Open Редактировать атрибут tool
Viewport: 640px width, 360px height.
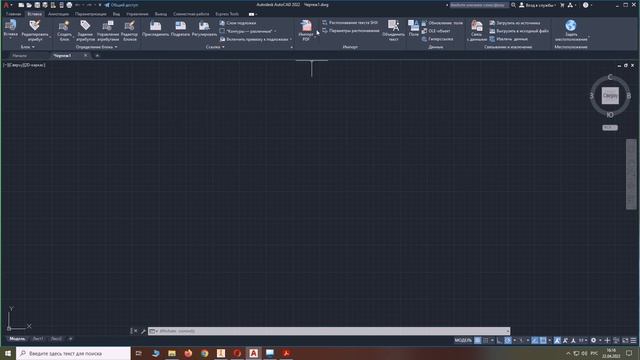pos(35,30)
